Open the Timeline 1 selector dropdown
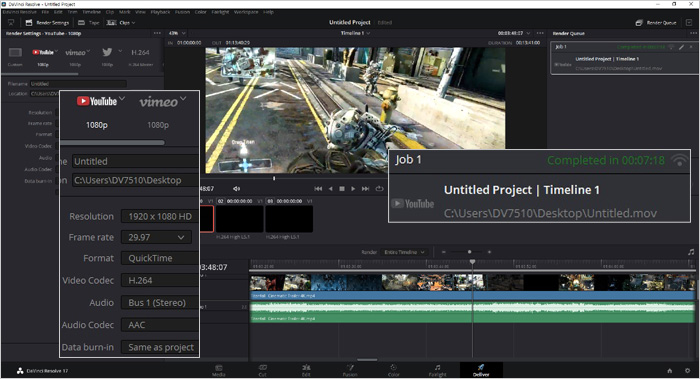The image size is (700, 379). (x=355, y=33)
